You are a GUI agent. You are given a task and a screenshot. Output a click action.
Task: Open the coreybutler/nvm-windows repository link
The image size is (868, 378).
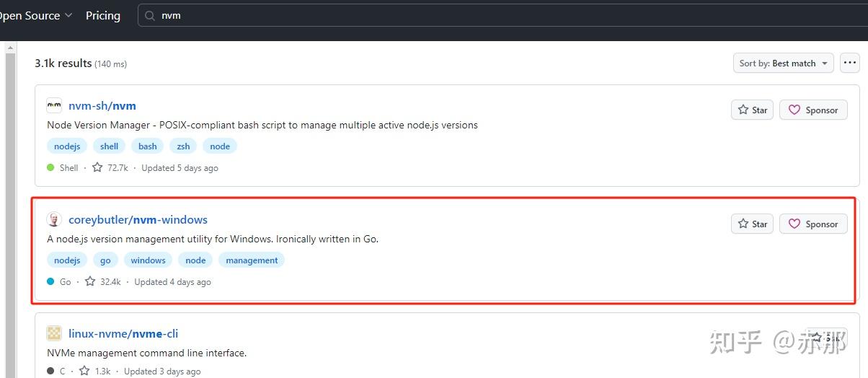[x=138, y=219]
